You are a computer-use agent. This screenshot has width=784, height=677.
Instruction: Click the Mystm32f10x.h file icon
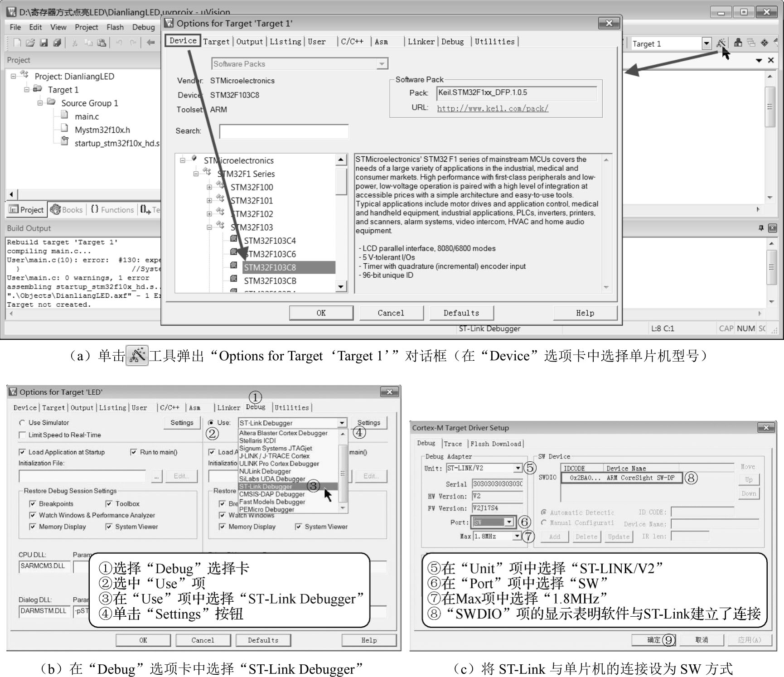pyautogui.click(x=65, y=128)
